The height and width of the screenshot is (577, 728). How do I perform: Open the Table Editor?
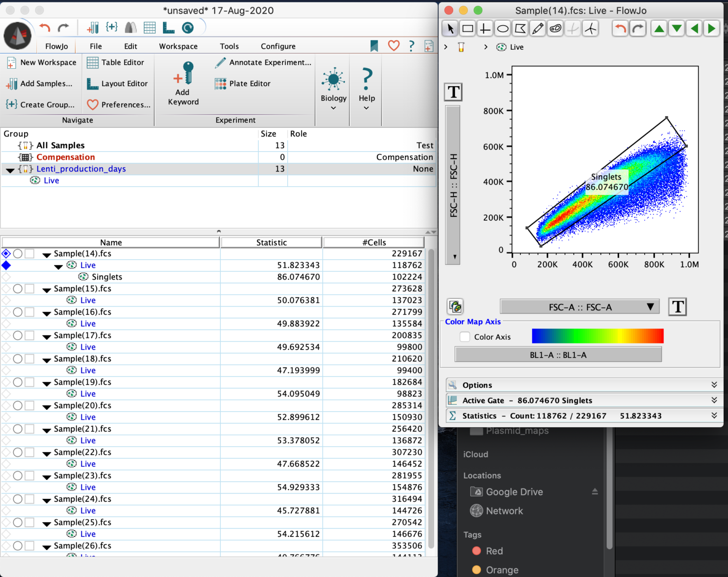[x=116, y=63]
